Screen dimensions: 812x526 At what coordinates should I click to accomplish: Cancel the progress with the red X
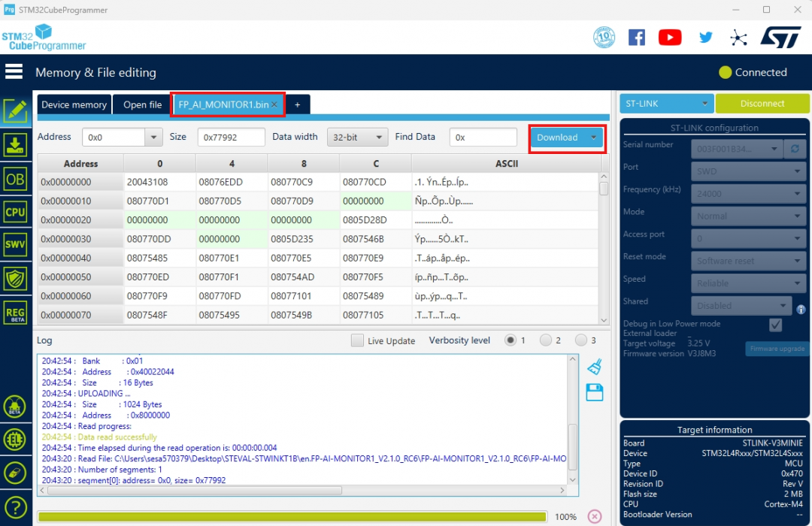593,516
